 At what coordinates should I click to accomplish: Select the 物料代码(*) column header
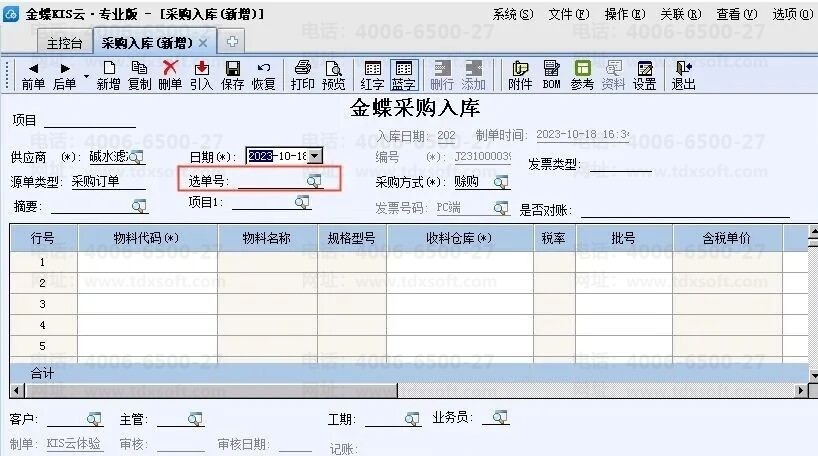[147, 238]
